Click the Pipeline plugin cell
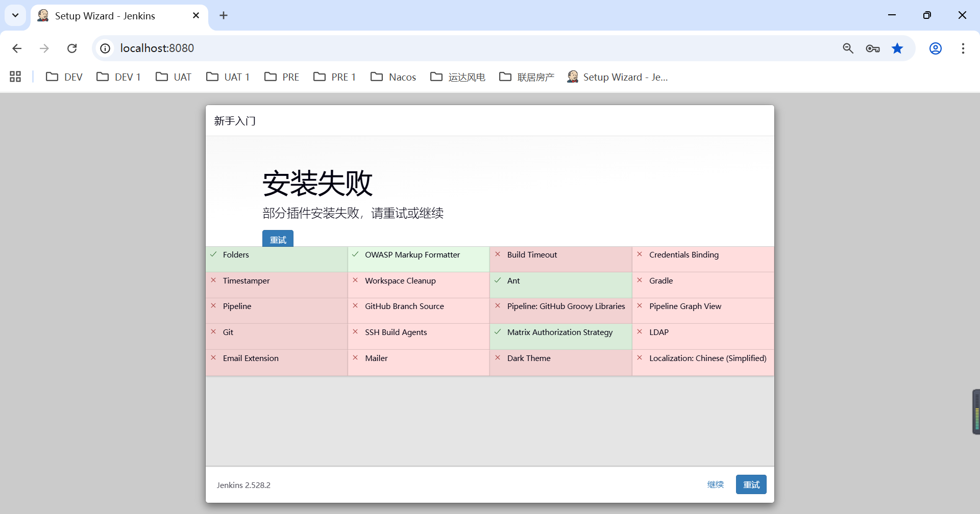This screenshot has width=980, height=514. [x=277, y=311]
